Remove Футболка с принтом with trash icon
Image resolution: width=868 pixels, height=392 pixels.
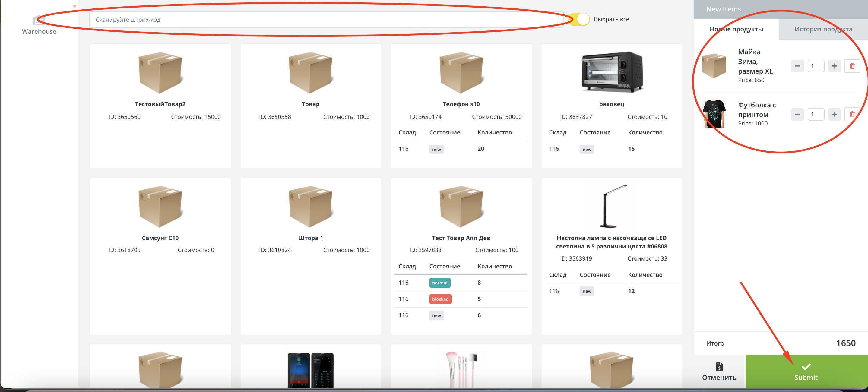point(852,114)
